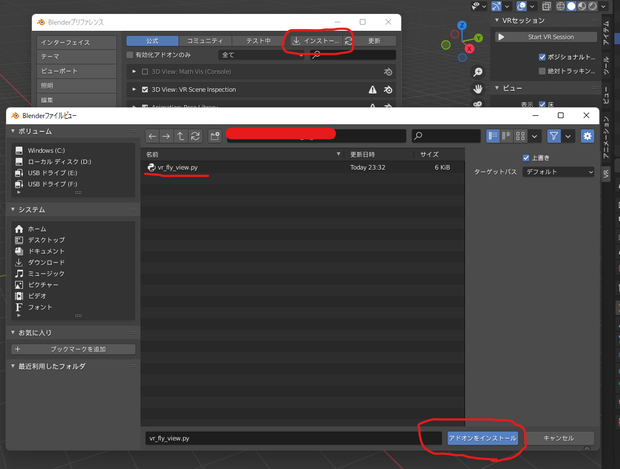620x469 pixels.
Task: Click Start VR Session
Action: (546, 37)
